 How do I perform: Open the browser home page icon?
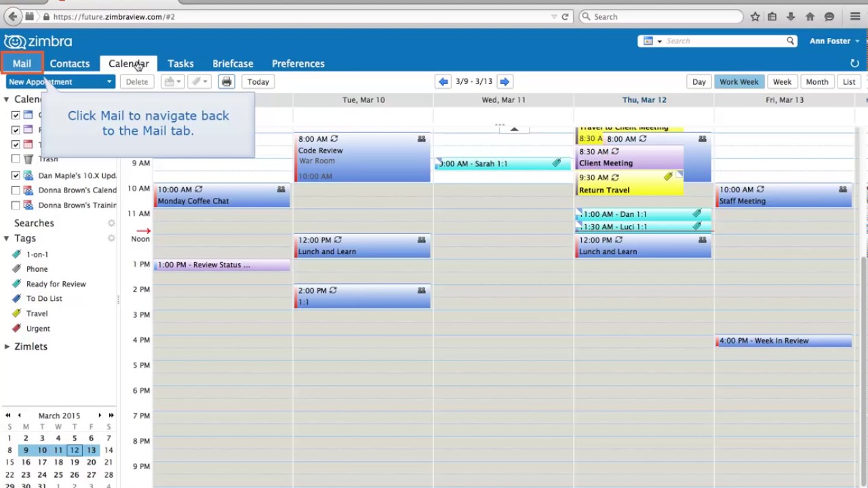pyautogui.click(x=810, y=16)
